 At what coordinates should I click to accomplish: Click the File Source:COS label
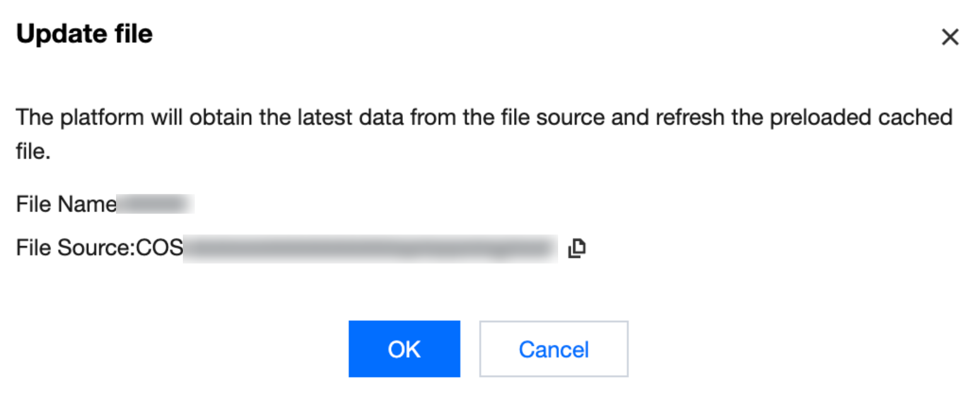point(99,248)
